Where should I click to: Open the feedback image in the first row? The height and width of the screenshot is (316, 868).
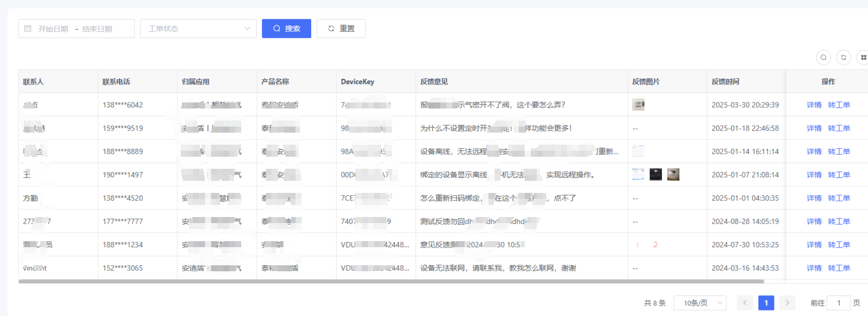[x=638, y=105]
